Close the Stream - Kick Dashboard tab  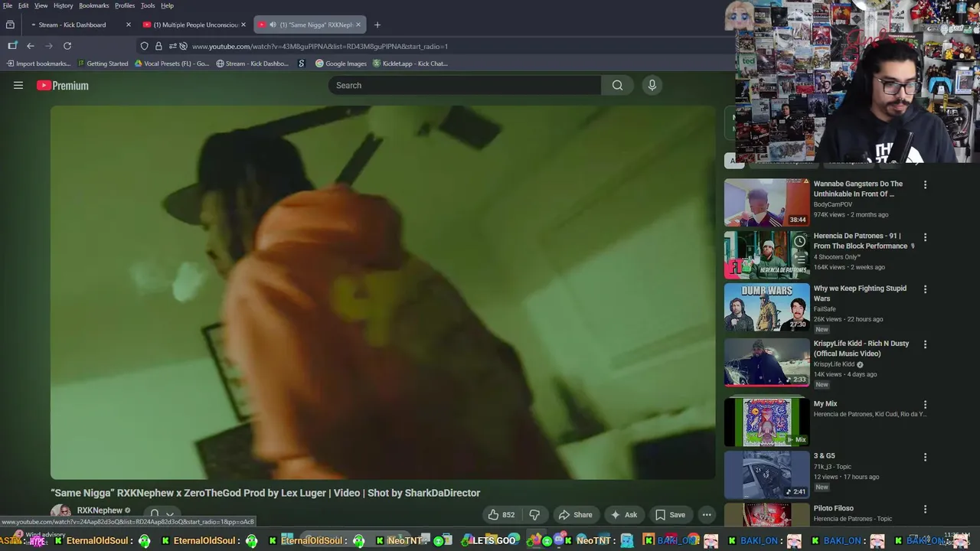pyautogui.click(x=129, y=24)
